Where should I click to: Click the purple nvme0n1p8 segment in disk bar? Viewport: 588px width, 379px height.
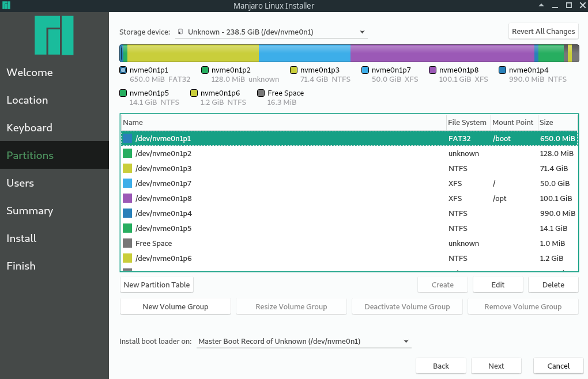coord(443,53)
